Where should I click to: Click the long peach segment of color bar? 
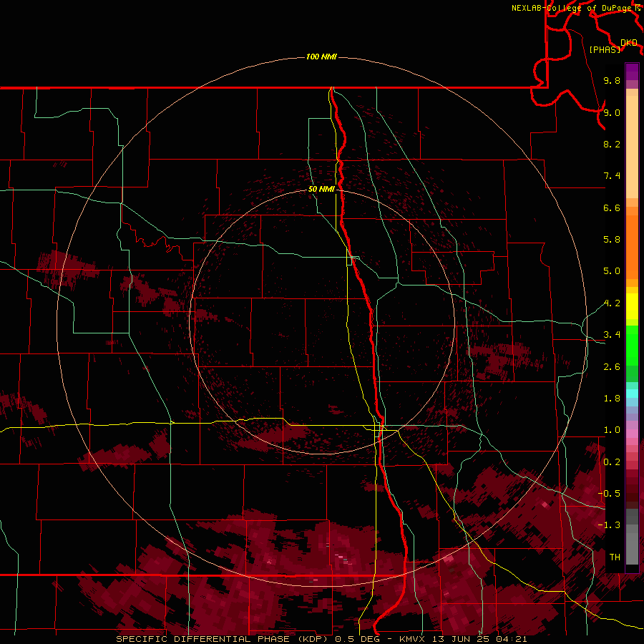(632, 147)
